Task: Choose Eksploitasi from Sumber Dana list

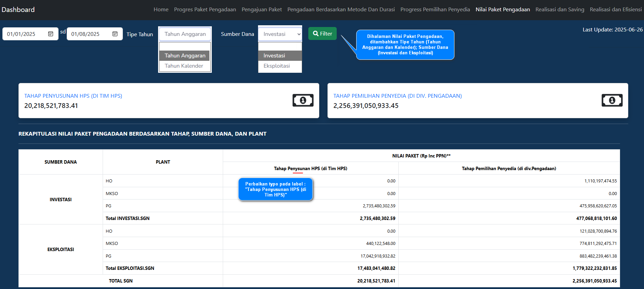Action: click(x=276, y=66)
